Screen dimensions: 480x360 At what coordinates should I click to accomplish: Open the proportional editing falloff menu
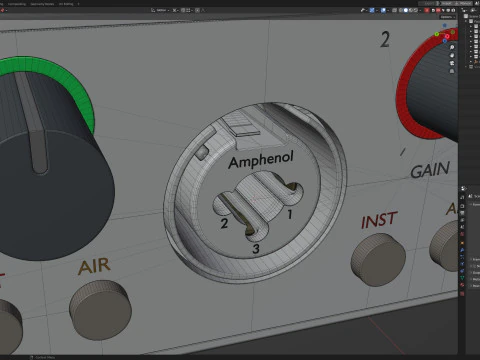coord(204,10)
